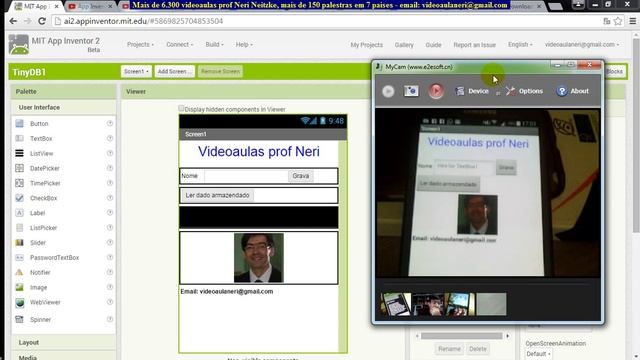Go to My Projects
Viewport: 640px width, 360px height.
(x=367, y=45)
